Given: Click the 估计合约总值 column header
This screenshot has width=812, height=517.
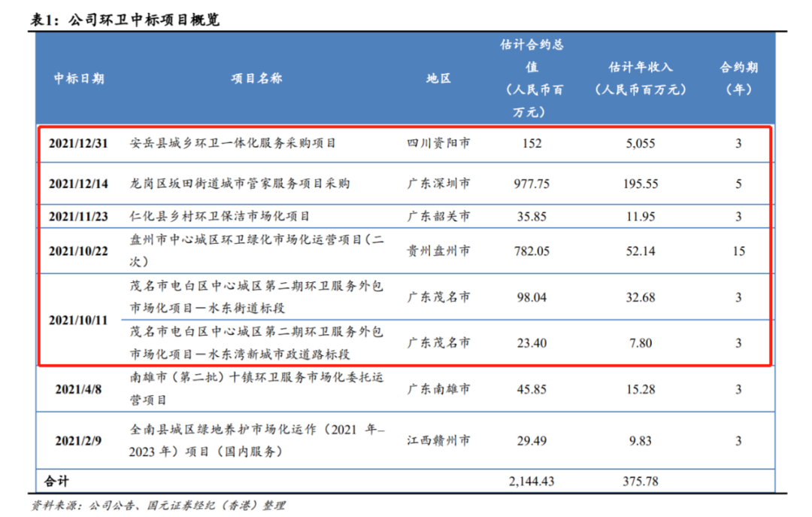Looking at the screenshot, I should pos(532,78).
